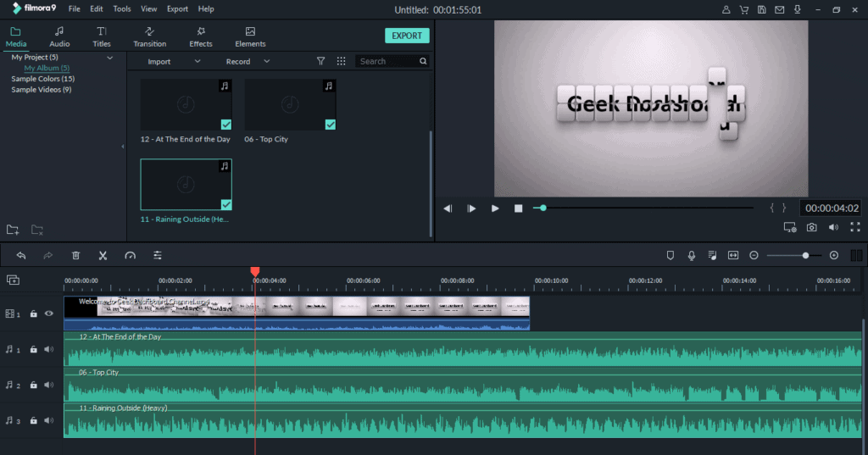Viewport: 868px width, 455px height.
Task: Click the green EXPORT button
Action: click(x=407, y=36)
